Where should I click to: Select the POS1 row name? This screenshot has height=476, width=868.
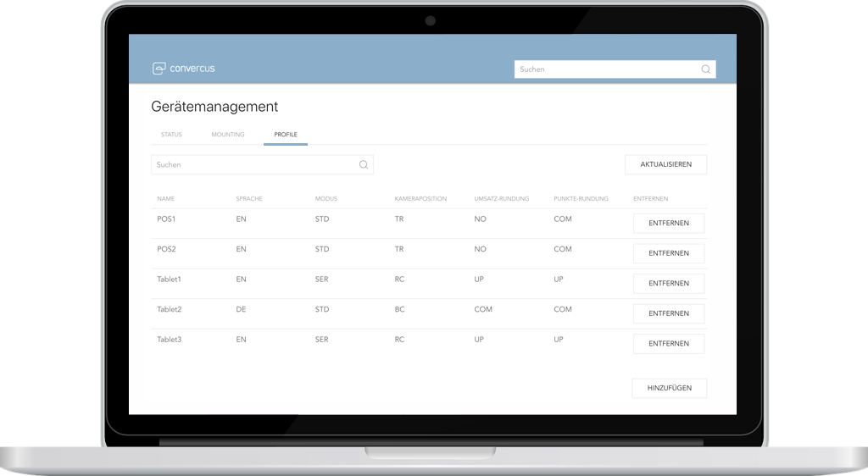point(166,219)
